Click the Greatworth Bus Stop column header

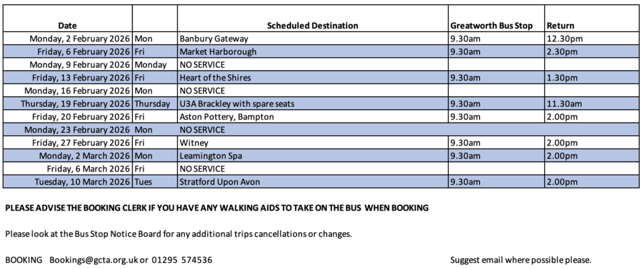[492, 26]
